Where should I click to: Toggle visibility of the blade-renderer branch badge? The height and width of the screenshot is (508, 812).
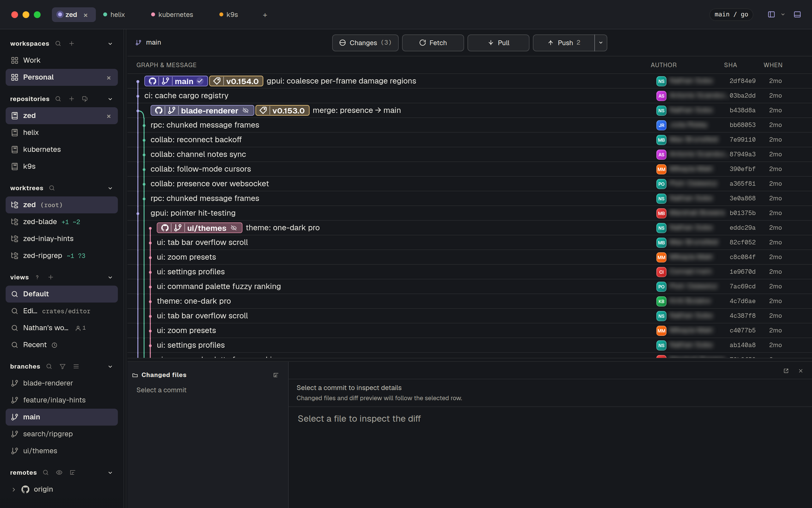[245, 110]
